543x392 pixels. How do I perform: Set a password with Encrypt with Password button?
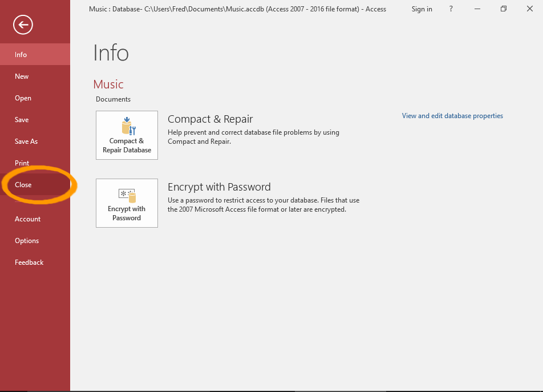127,203
